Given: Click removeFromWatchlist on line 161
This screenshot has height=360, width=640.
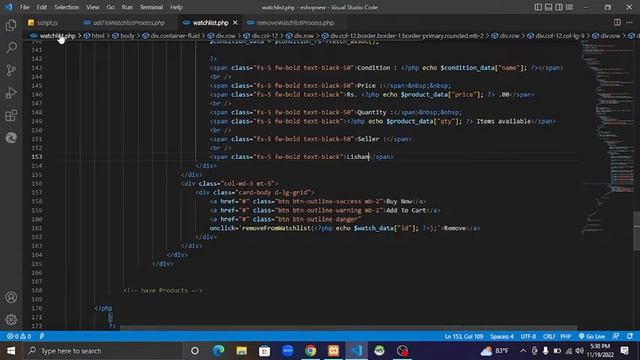Looking at the screenshot, I should point(276,228).
